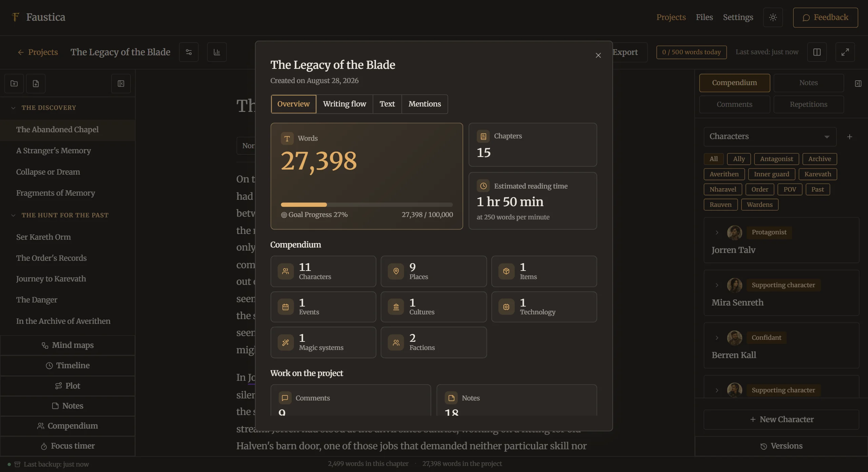
Task: Click the Feedback button
Action: 825,17
